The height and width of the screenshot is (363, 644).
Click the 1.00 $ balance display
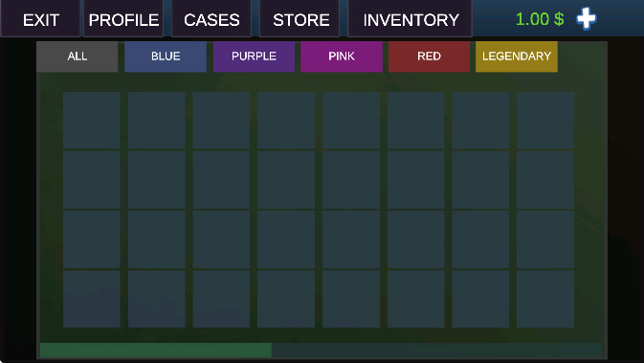540,19
